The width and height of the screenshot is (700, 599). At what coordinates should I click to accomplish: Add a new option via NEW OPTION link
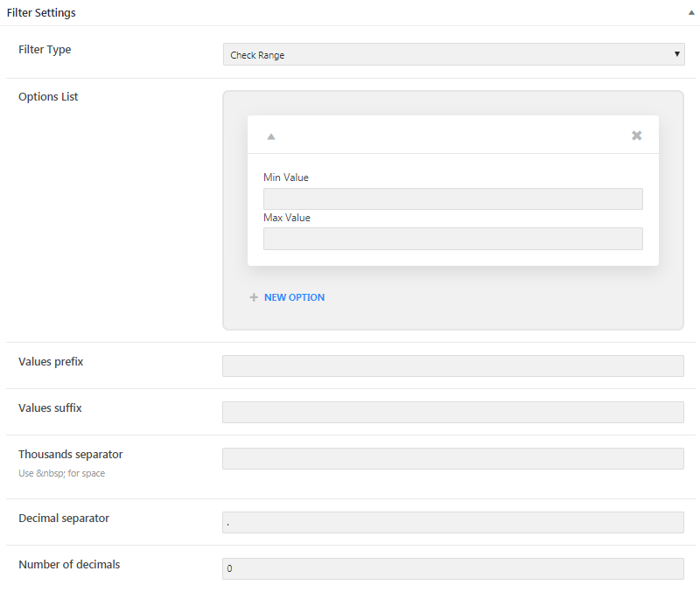pyautogui.click(x=294, y=297)
